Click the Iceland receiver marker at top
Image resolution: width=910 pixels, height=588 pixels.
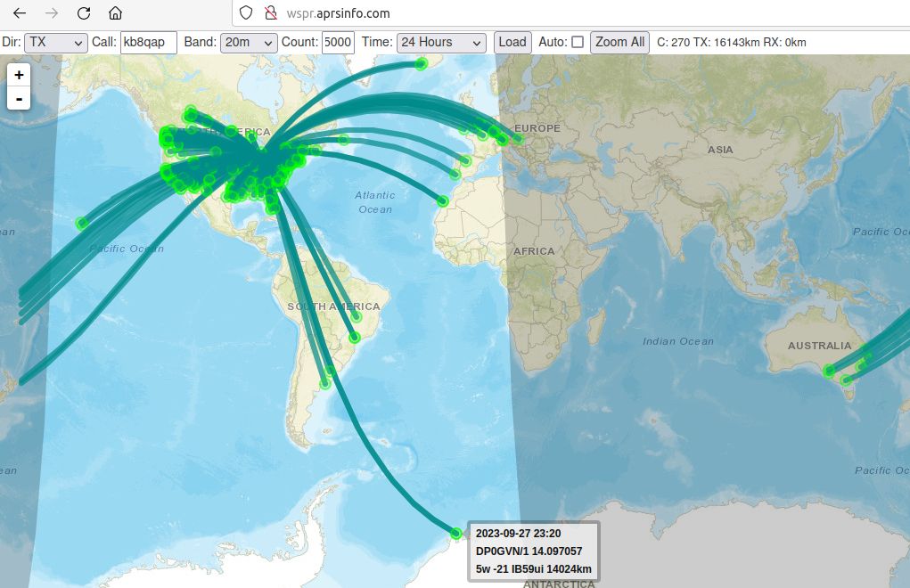click(x=422, y=64)
